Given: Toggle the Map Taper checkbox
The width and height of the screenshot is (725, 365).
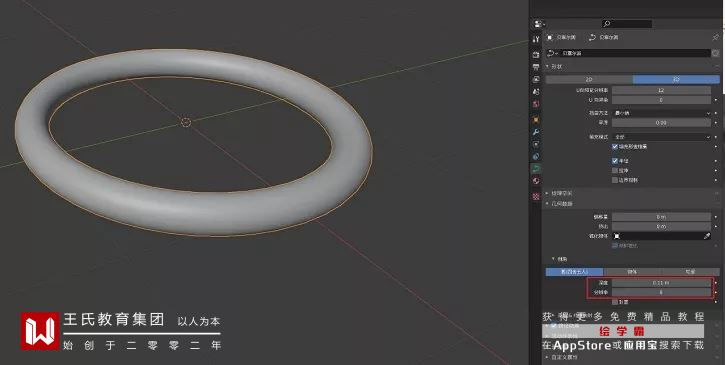Looking at the screenshot, I should coord(615,246).
